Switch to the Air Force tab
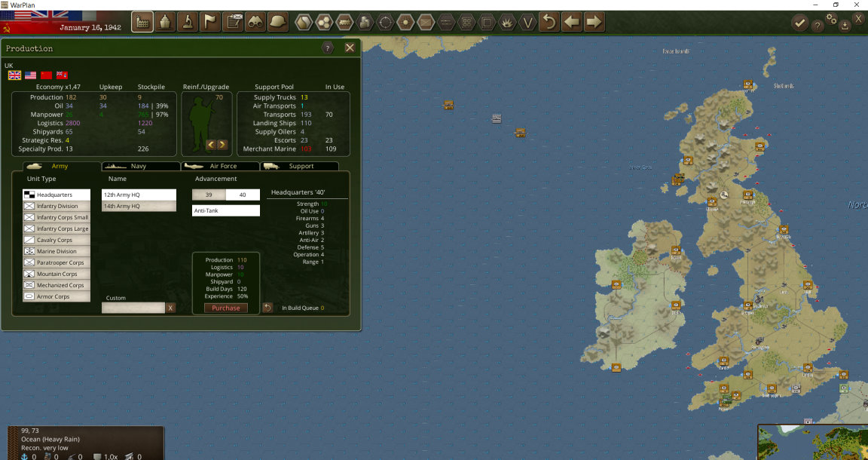 click(220, 166)
